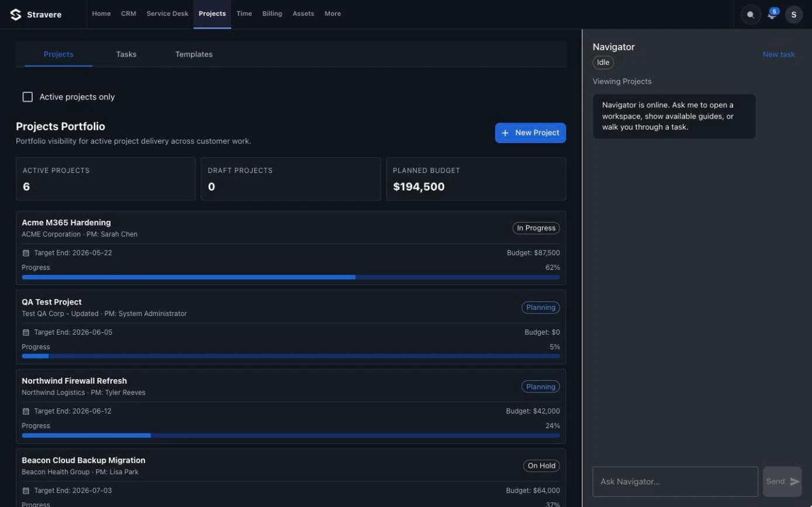Click the Northwind Firewall Refresh progress bar

click(x=291, y=435)
